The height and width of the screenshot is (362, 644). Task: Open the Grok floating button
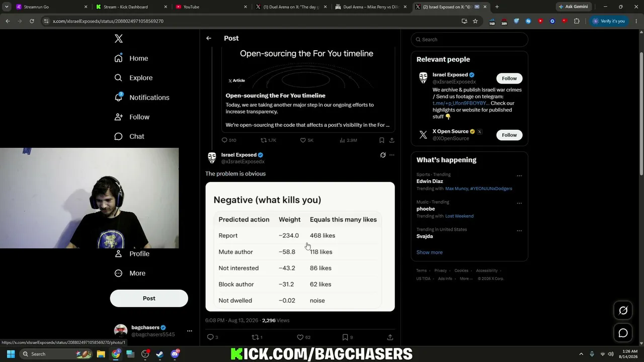pyautogui.click(x=623, y=311)
